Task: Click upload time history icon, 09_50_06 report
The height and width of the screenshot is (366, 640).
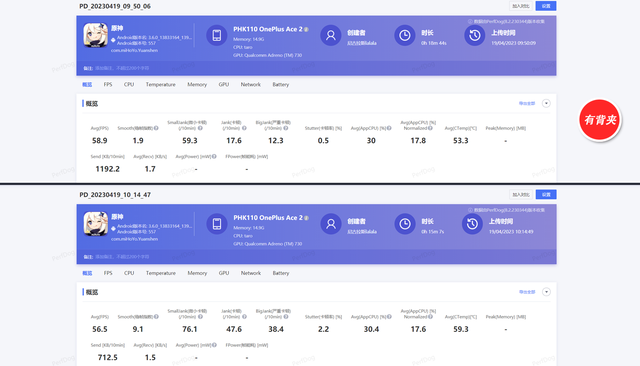Action: tap(474, 35)
